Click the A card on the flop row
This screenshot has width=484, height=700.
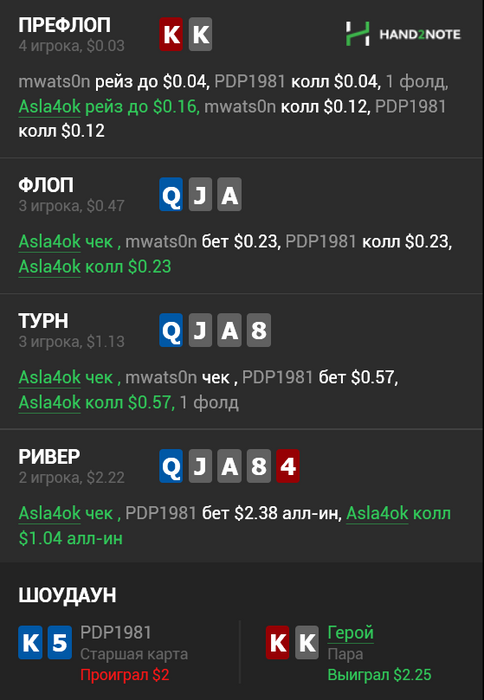tap(229, 194)
